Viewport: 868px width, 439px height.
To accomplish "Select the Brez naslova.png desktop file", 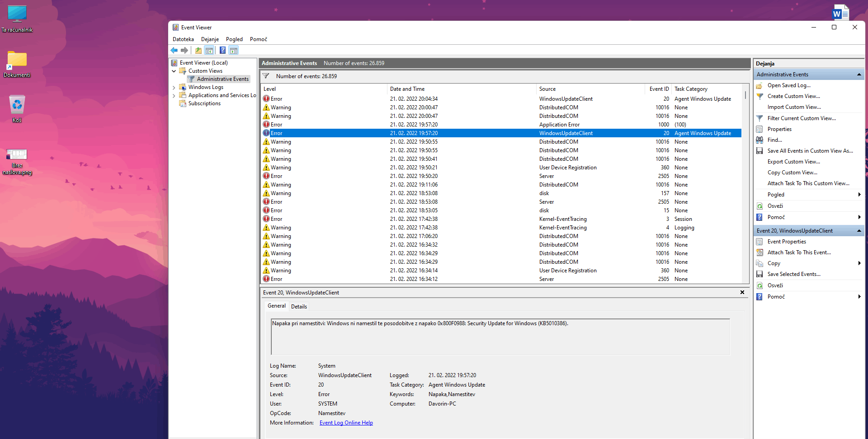I will (x=17, y=162).
